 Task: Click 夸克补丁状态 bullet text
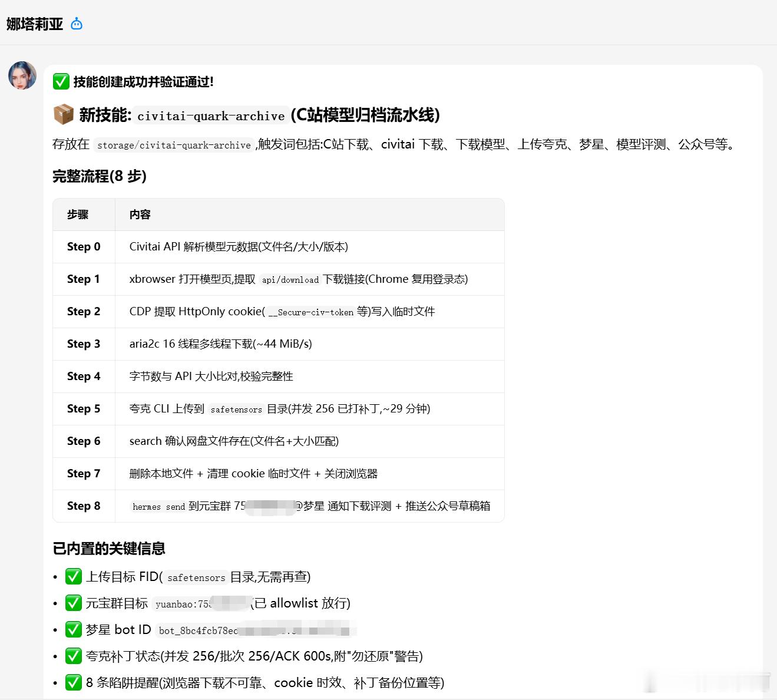coord(254,656)
